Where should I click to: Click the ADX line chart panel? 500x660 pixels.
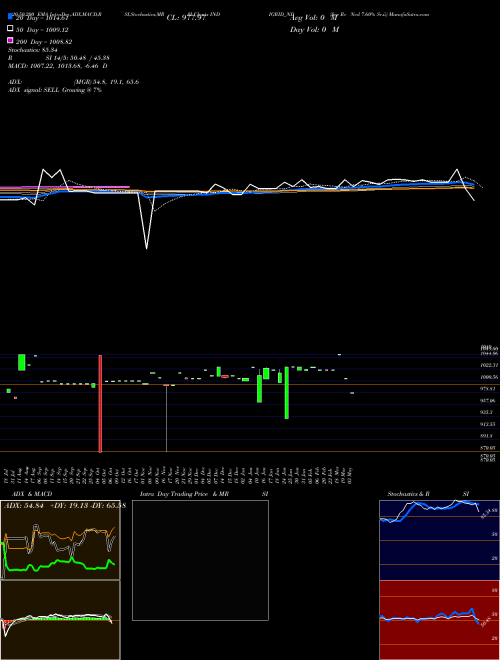60,540
